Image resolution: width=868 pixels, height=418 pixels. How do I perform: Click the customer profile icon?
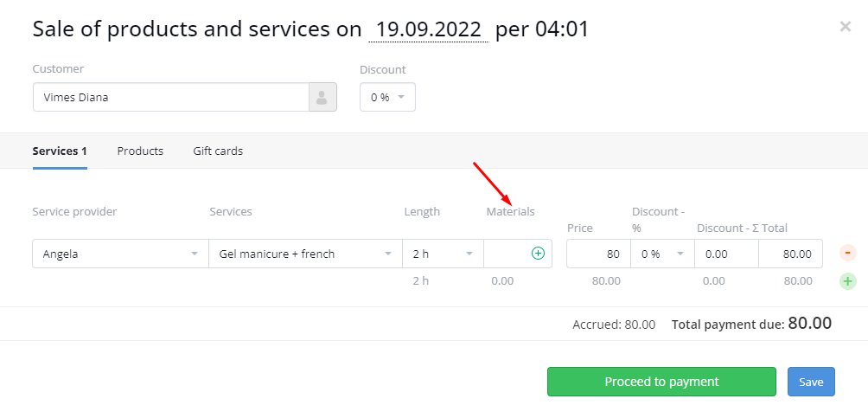pyautogui.click(x=322, y=98)
